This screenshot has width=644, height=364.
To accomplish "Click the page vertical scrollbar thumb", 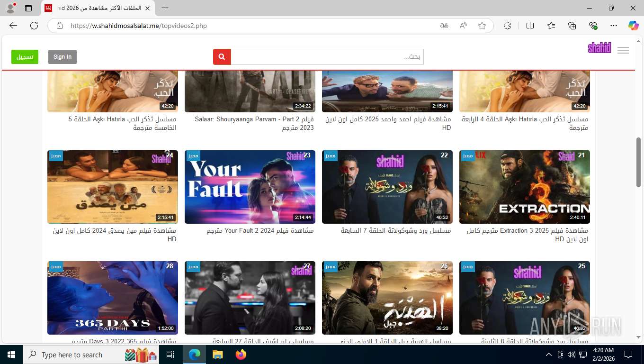I will click(x=639, y=162).
